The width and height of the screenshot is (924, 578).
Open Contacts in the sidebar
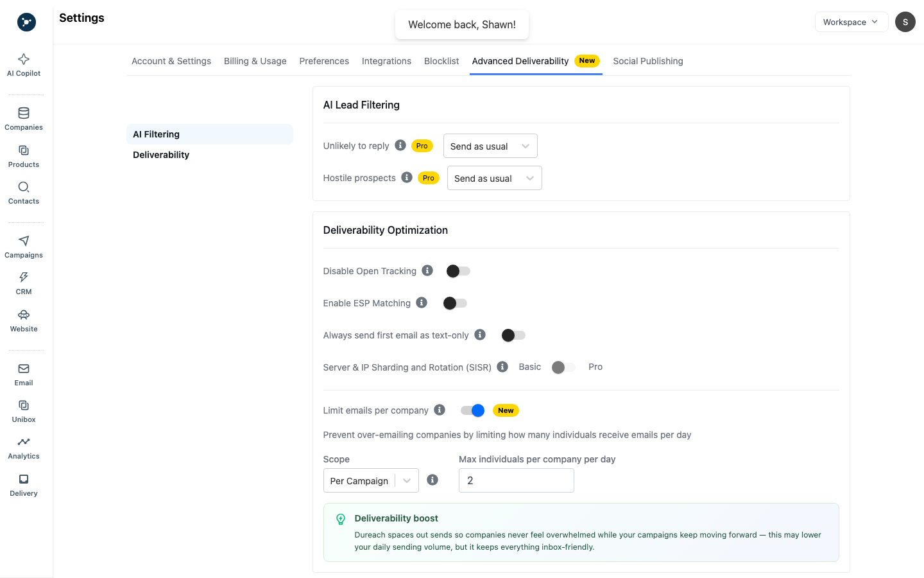24,193
